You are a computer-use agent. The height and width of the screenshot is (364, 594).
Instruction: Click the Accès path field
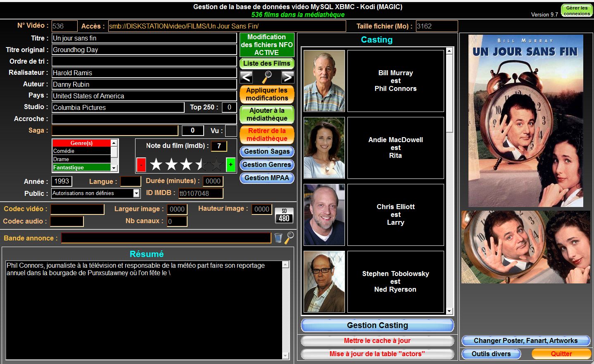coord(227,26)
